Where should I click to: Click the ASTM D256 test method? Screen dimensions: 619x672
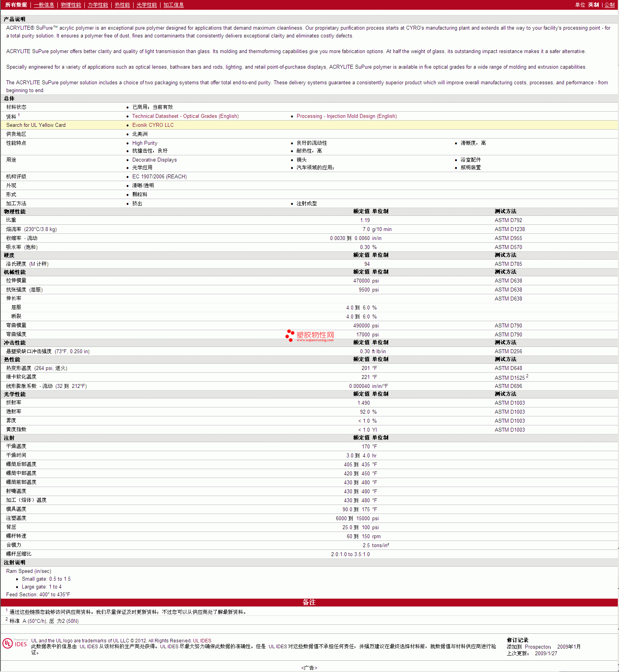point(508,351)
